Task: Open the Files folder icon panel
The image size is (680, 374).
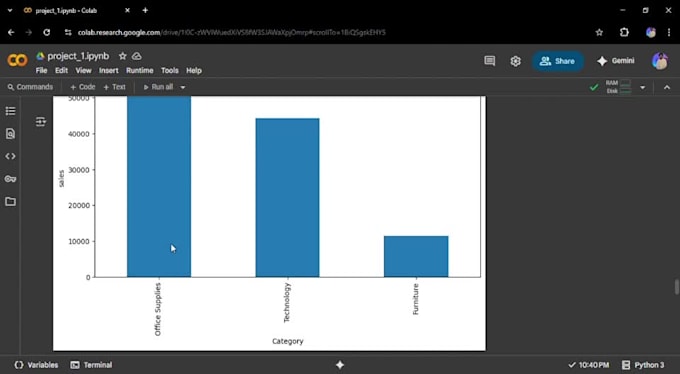Action: pos(10,201)
